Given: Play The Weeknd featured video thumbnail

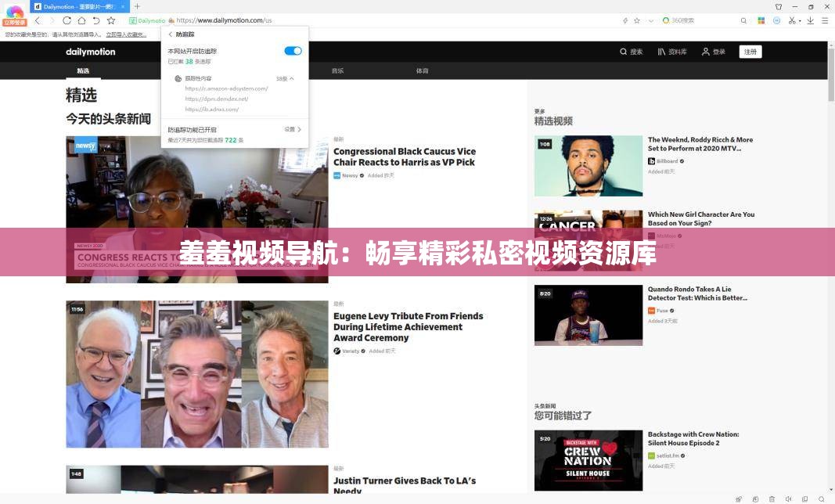Looking at the screenshot, I should 588,165.
